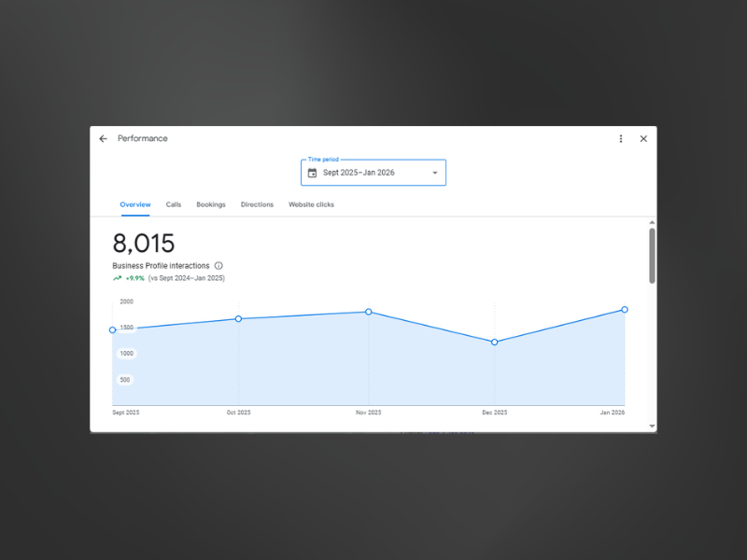Pick the Nov 2025 data point marker
The width and height of the screenshot is (747, 560).
point(369,312)
